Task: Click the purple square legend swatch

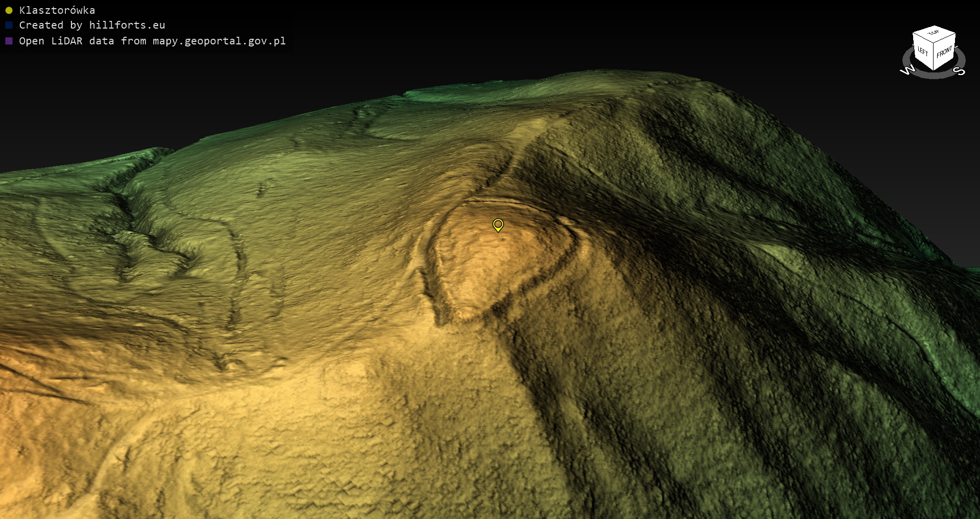Action: pos(9,41)
